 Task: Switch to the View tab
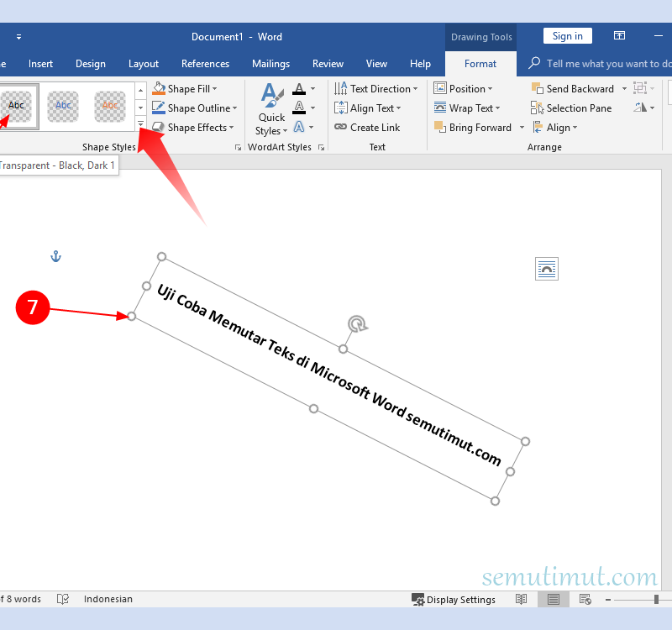376,64
